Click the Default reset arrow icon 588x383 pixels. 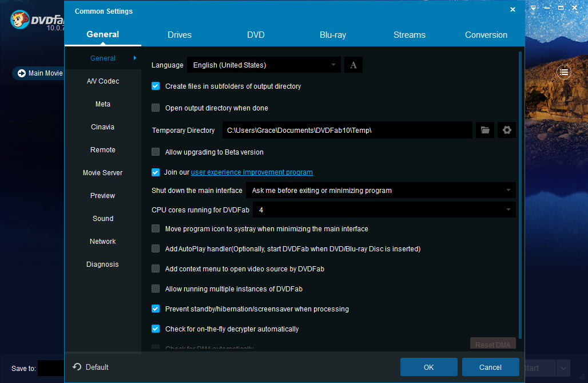(x=77, y=367)
